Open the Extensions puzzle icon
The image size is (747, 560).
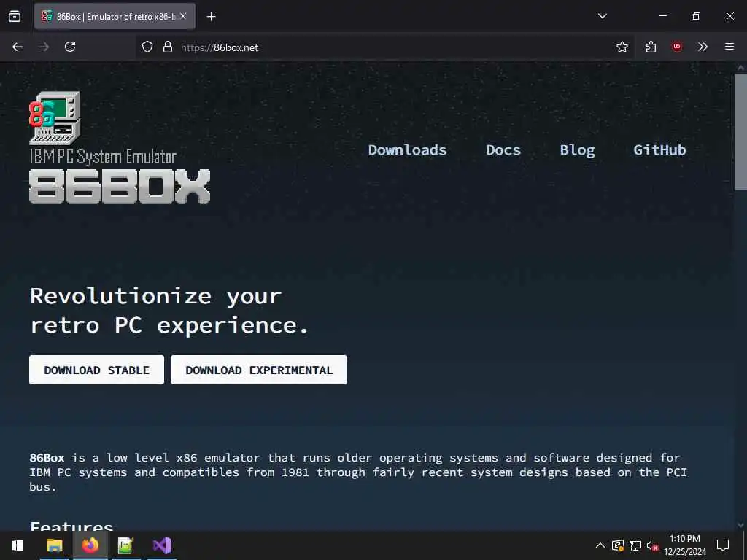pyautogui.click(x=651, y=47)
